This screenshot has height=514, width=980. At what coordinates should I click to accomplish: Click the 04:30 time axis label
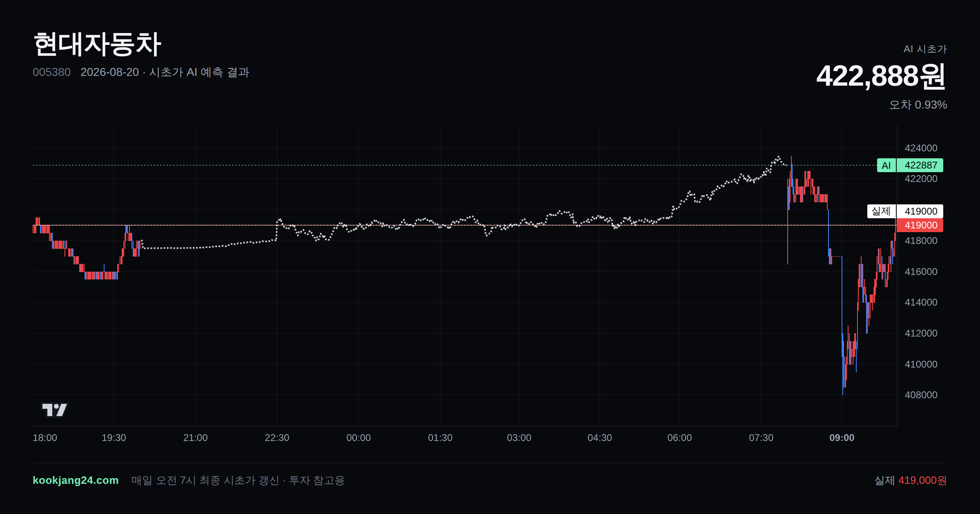click(600, 438)
